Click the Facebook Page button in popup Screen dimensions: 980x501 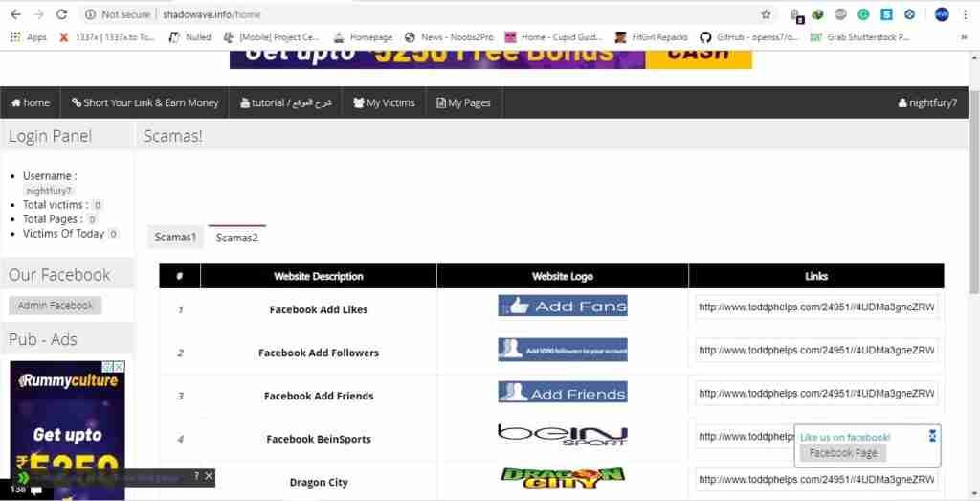(x=843, y=453)
